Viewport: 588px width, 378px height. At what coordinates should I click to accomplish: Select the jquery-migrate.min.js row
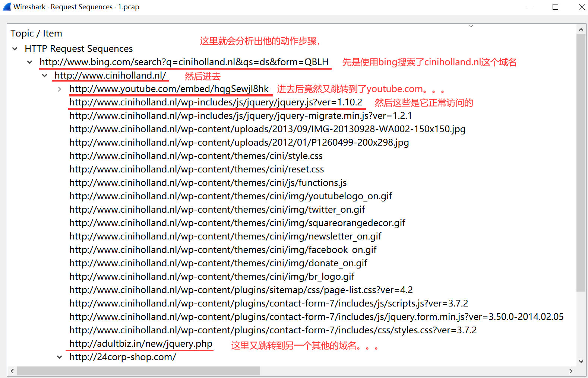click(240, 116)
